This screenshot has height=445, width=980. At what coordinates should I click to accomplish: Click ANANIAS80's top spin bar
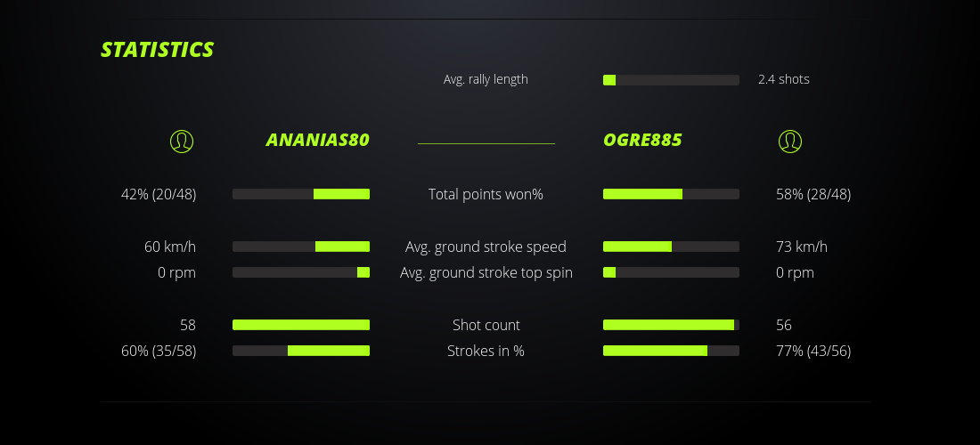coord(301,272)
